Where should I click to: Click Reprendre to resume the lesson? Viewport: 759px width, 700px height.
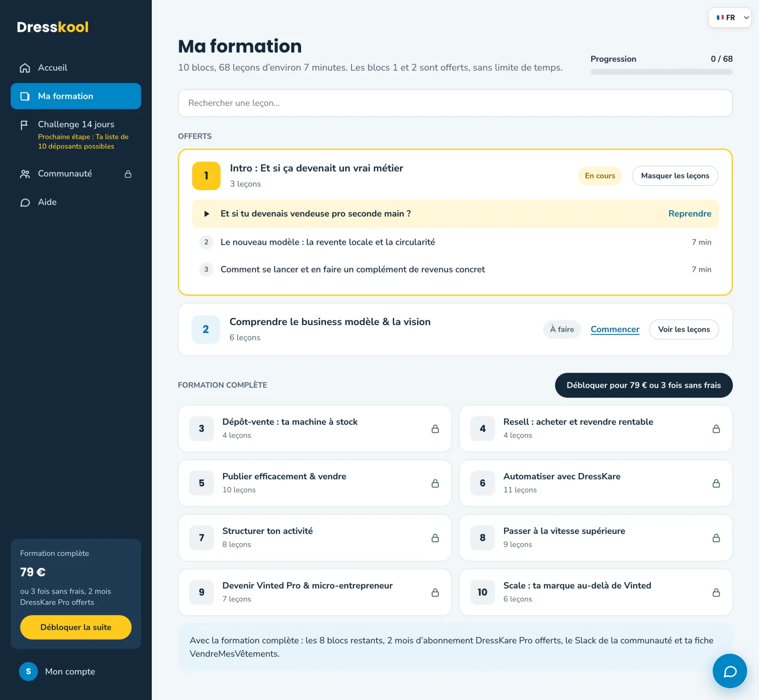690,214
